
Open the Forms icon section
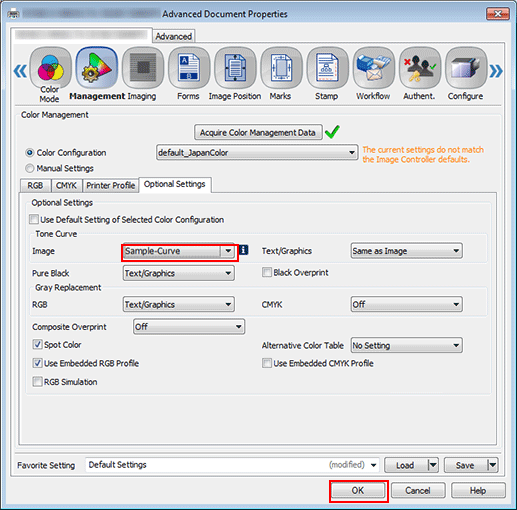click(189, 68)
